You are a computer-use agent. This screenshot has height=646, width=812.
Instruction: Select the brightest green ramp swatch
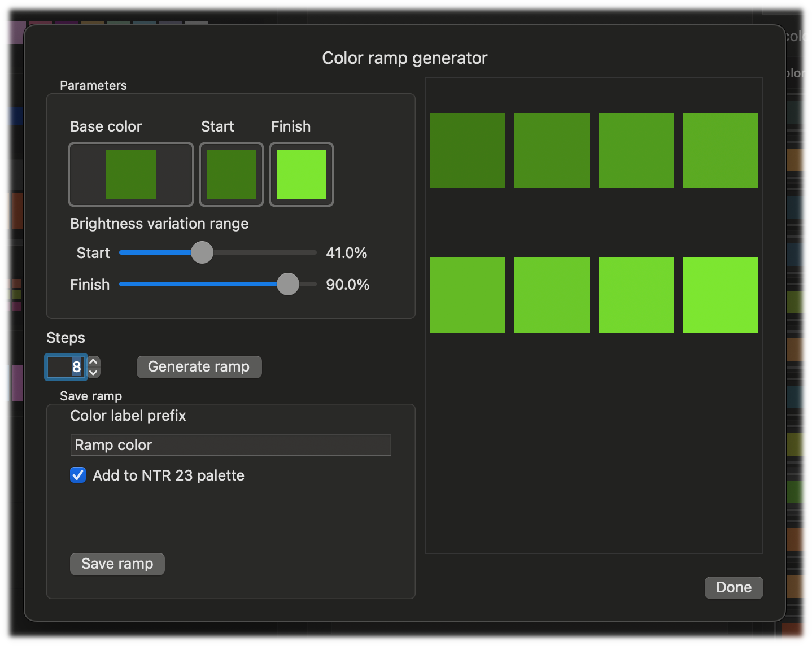[720, 295]
